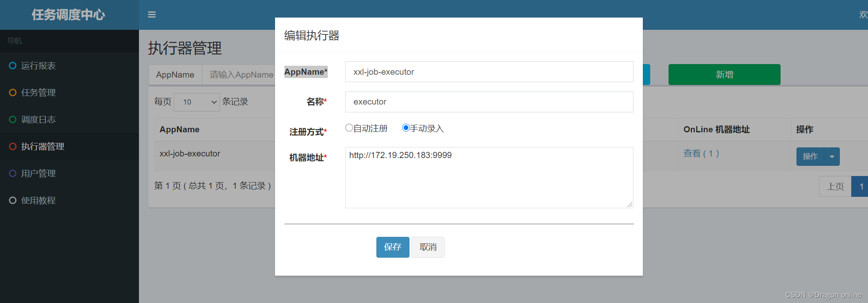The width and height of the screenshot is (868, 303).
Task: Click the AppName search addon label
Action: pyautogui.click(x=175, y=75)
